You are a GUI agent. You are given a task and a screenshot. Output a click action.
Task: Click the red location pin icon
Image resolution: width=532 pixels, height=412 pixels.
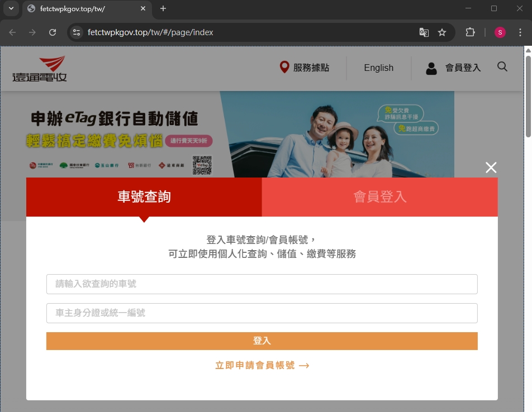284,67
